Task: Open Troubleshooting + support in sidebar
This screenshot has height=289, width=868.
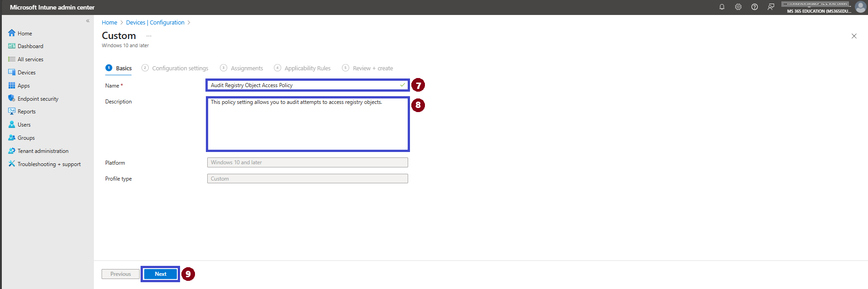Action: 49,164
